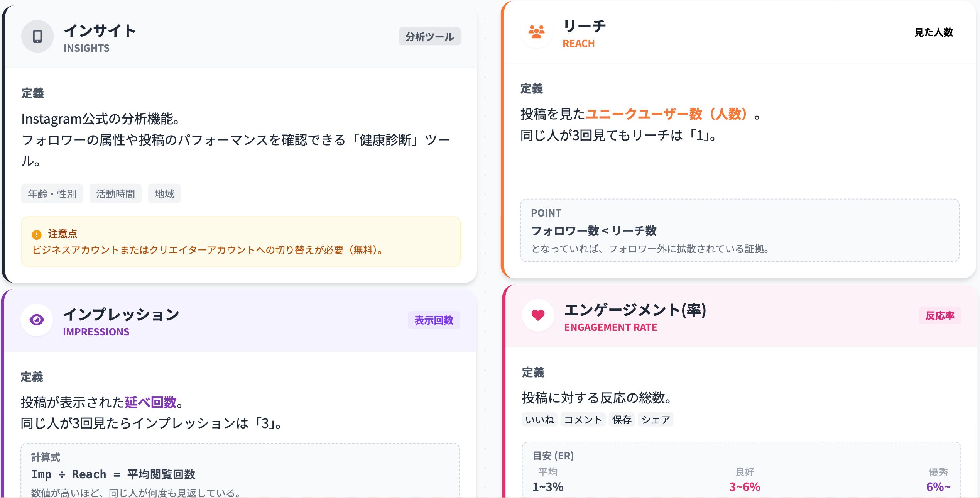Click the 反応率 pink badge
Screen dimensions: 980x498
(939, 315)
